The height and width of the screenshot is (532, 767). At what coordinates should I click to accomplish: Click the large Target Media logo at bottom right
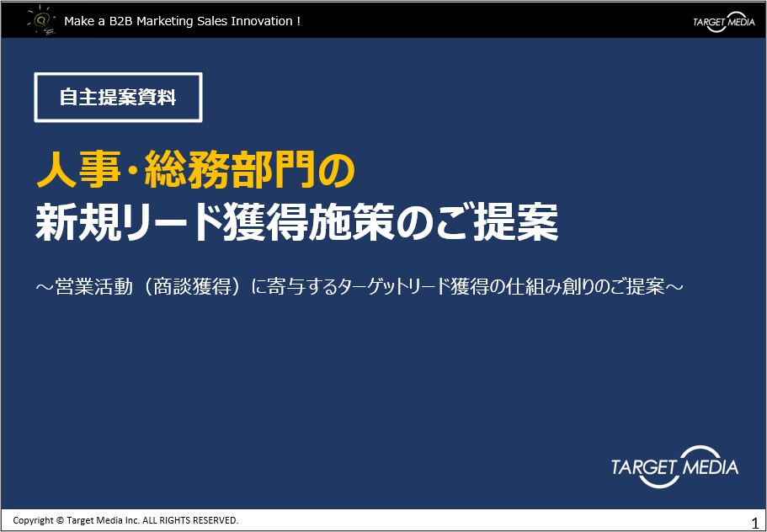coord(674,466)
